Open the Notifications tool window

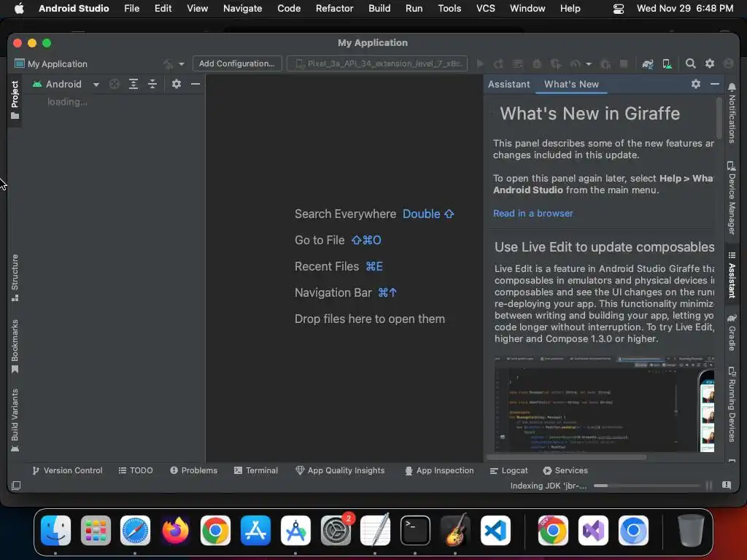(732, 113)
